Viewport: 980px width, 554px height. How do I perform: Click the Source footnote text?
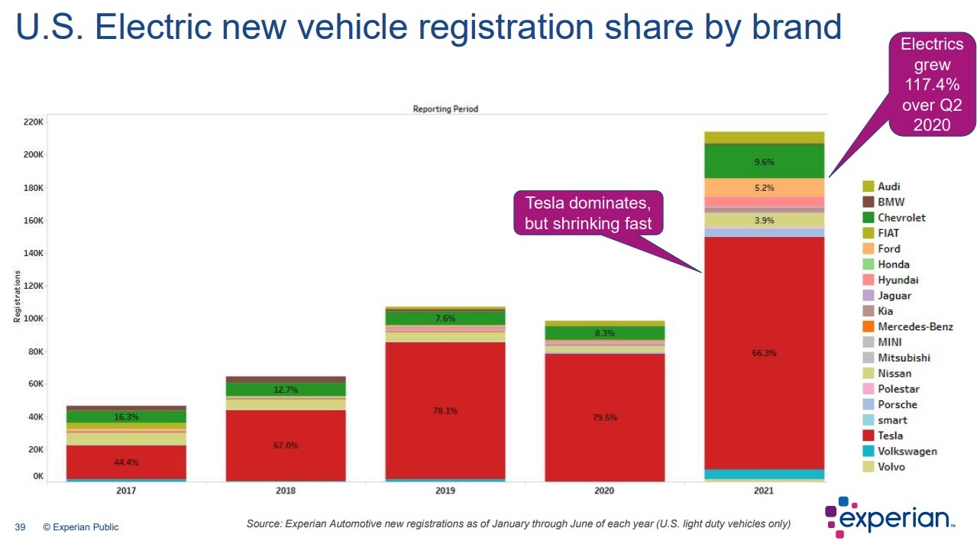click(518, 524)
